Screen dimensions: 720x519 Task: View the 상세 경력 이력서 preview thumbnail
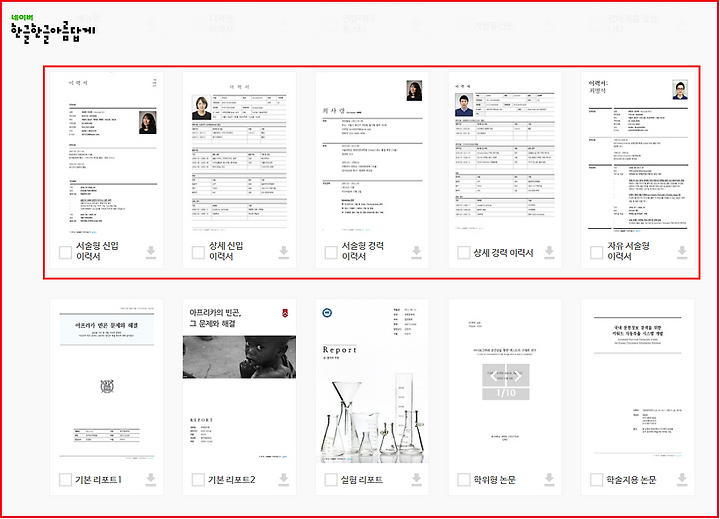[505, 154]
